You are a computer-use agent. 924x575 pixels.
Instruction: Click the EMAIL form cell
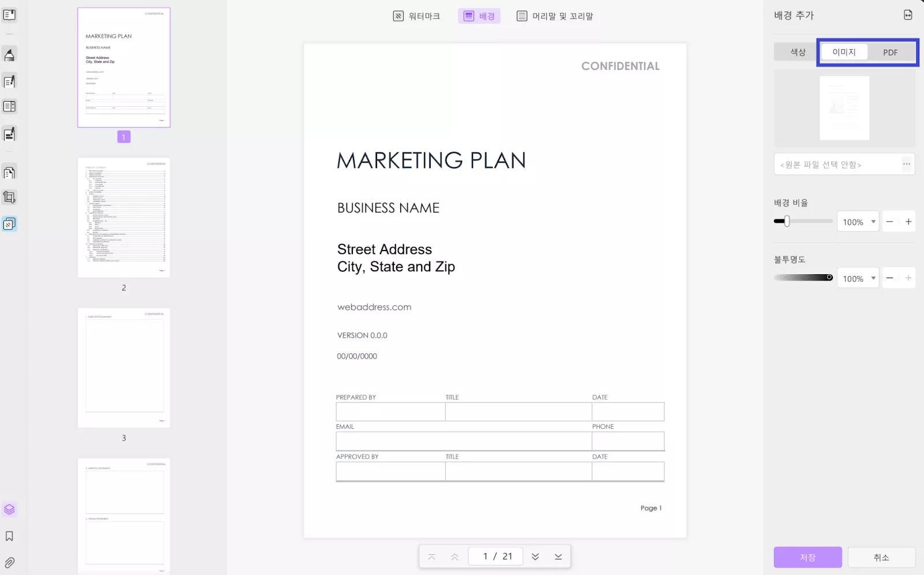(464, 441)
